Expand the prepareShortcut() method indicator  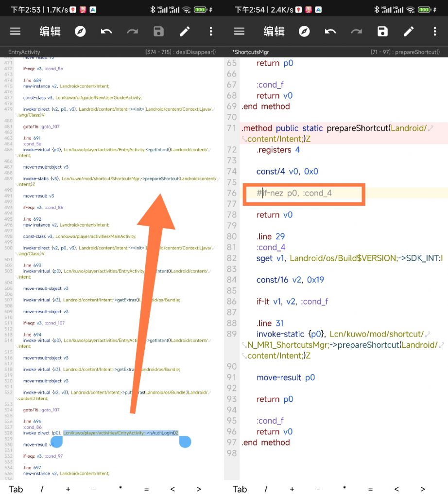click(405, 52)
